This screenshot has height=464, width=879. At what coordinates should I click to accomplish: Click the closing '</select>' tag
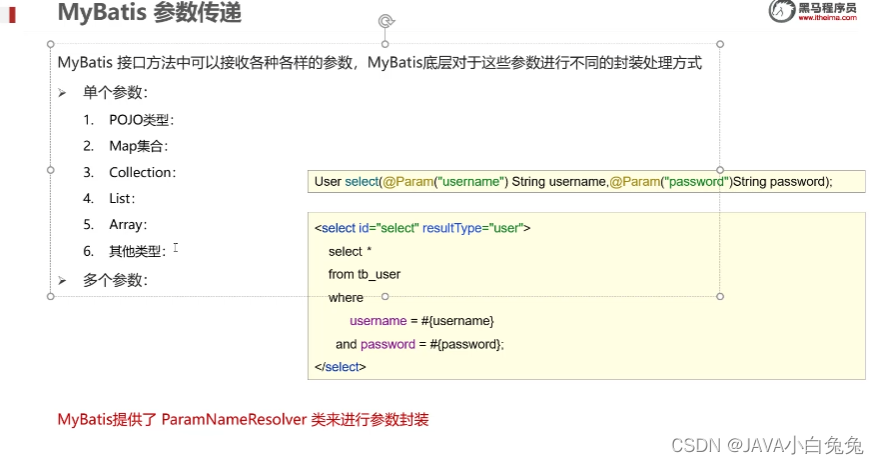tap(340, 367)
